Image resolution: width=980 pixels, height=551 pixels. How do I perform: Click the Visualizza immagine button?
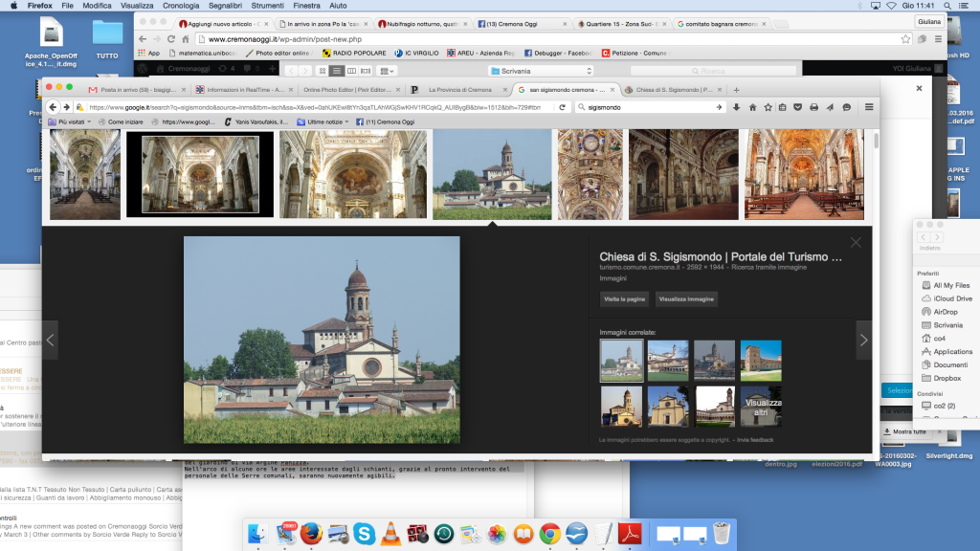click(685, 298)
